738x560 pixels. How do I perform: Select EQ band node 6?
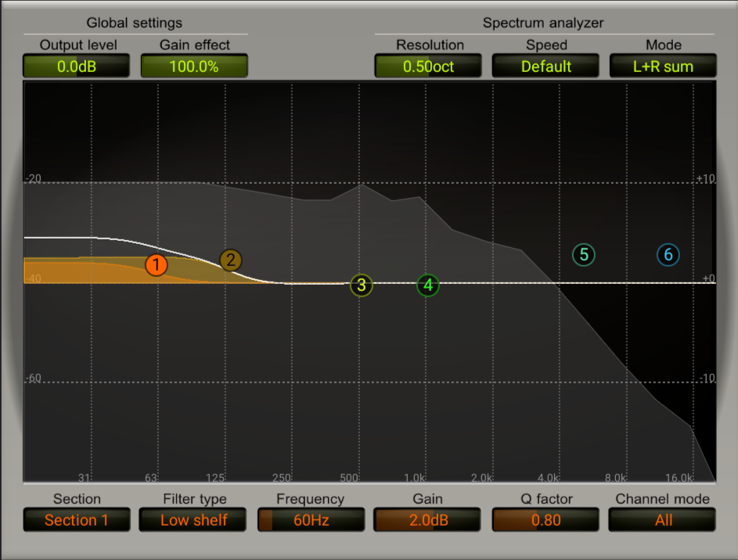[x=668, y=255]
